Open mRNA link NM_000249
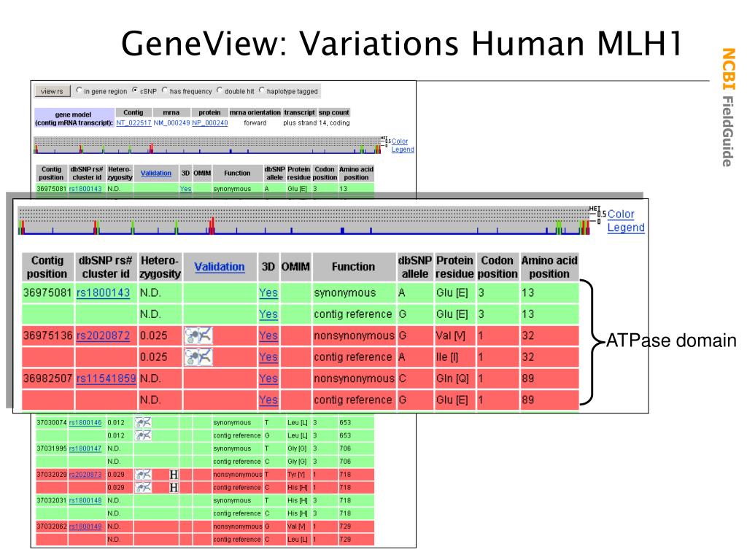The width and height of the screenshot is (747, 560). pyautogui.click(x=171, y=122)
